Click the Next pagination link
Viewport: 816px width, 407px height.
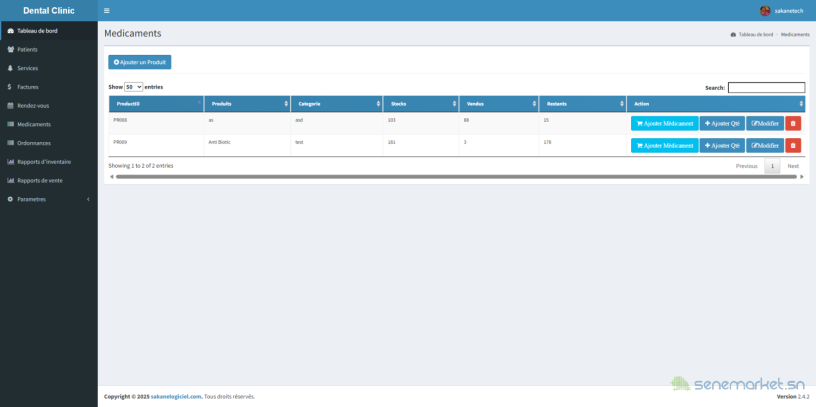[793, 166]
